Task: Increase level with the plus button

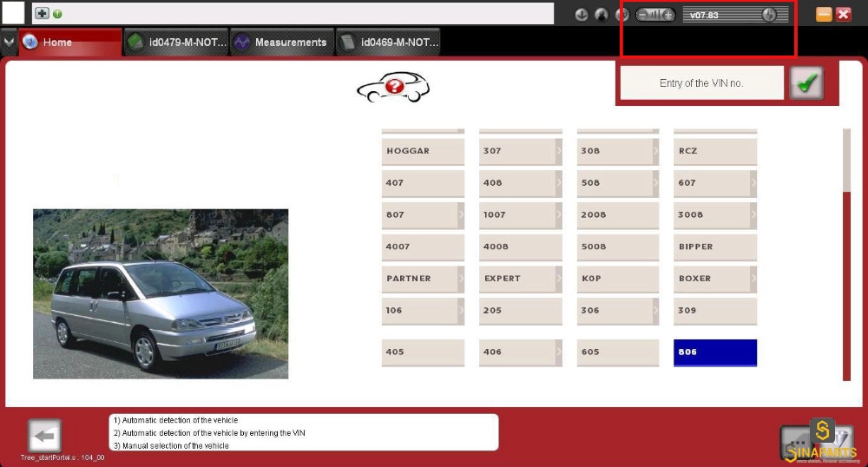Action: pos(668,15)
